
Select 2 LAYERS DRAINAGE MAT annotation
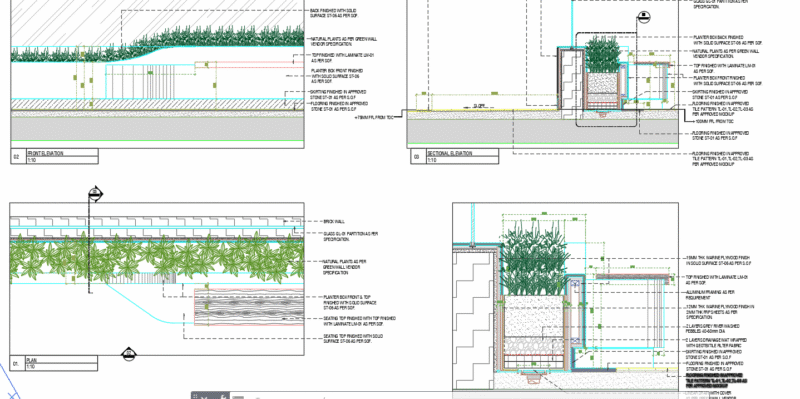pos(716,342)
